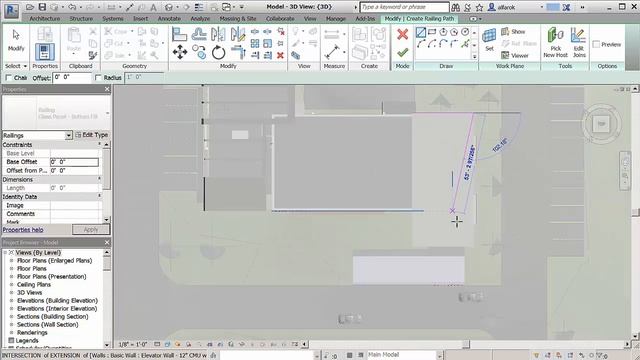
Task: Click the Apply button in Properties
Action: (x=91, y=229)
